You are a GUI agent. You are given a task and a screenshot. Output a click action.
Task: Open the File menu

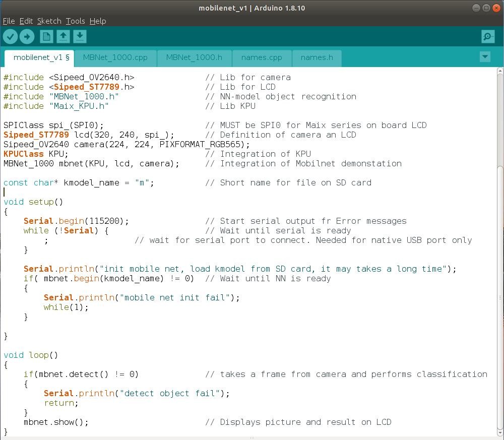click(x=9, y=21)
